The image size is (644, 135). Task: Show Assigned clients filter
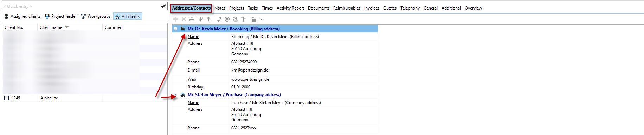[x=22, y=16]
